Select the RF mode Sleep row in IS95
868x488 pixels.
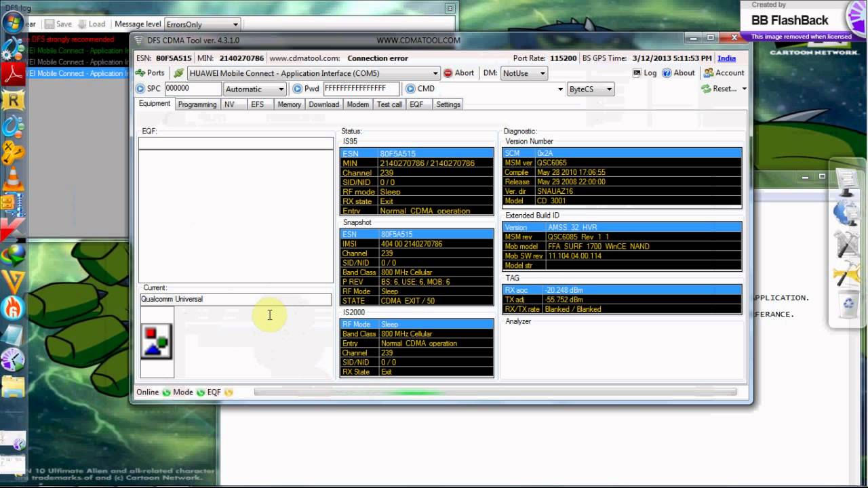tap(416, 192)
